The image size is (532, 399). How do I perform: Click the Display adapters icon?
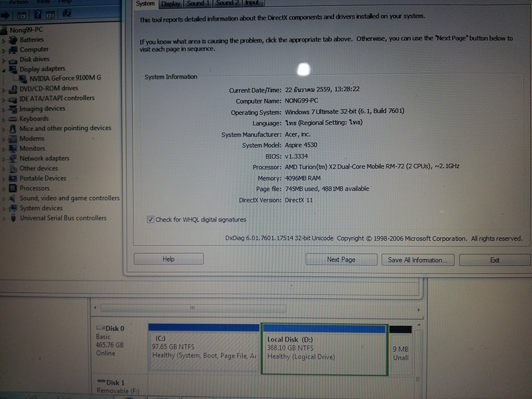pos(13,69)
